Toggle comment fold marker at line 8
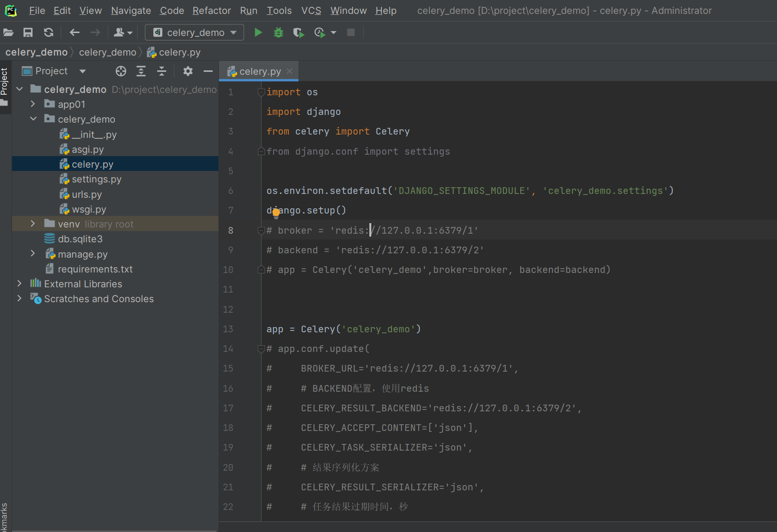Viewport: 777px width, 532px height. [261, 230]
